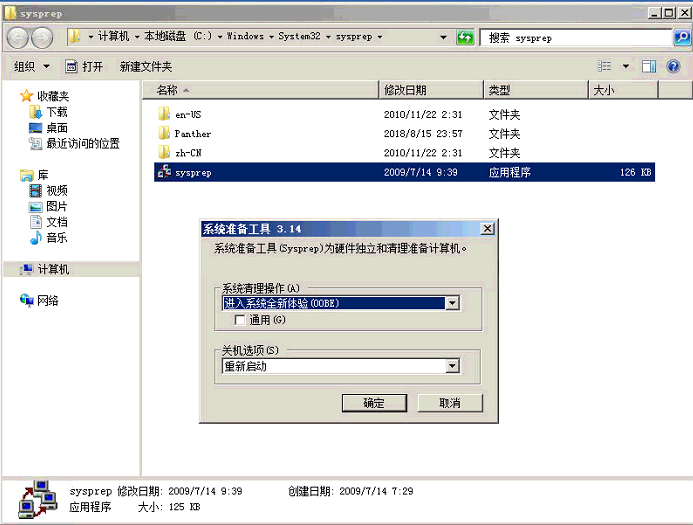693x525 pixels.
Task: Click the 确定 button
Action: tap(373, 403)
